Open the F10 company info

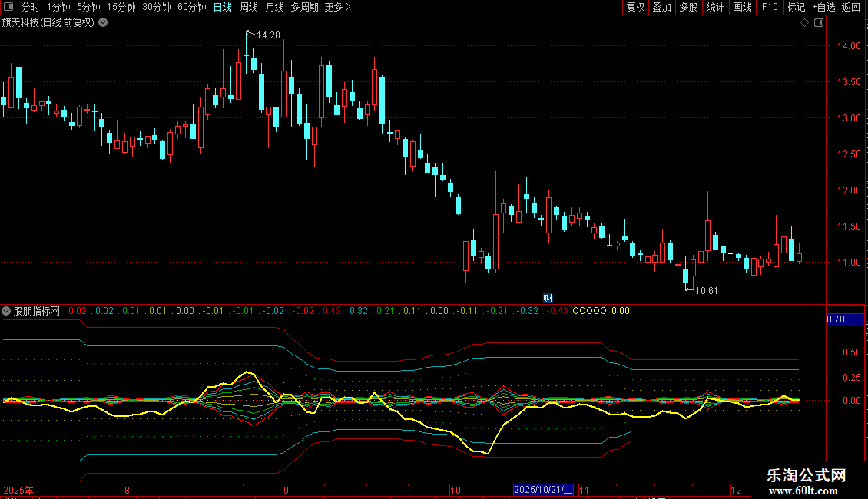(770, 8)
